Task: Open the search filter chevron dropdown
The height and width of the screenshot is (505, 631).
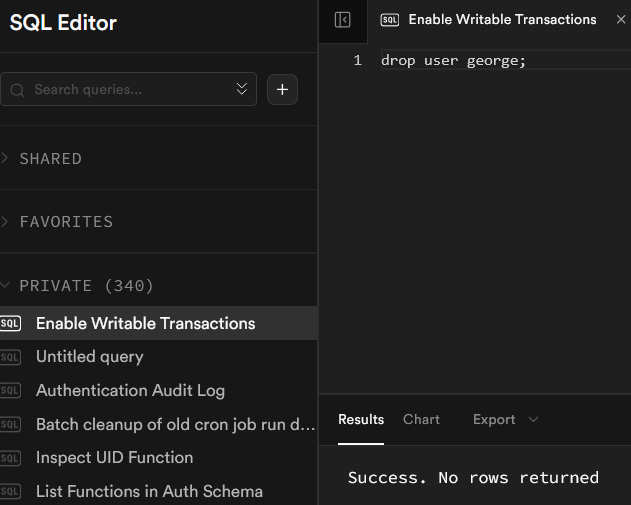Action: pyautogui.click(x=241, y=89)
